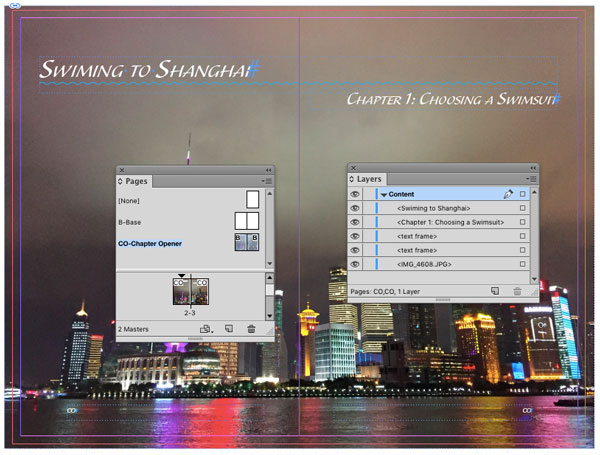
Task: Collapse the Layers panel to icons
Action: [533, 168]
